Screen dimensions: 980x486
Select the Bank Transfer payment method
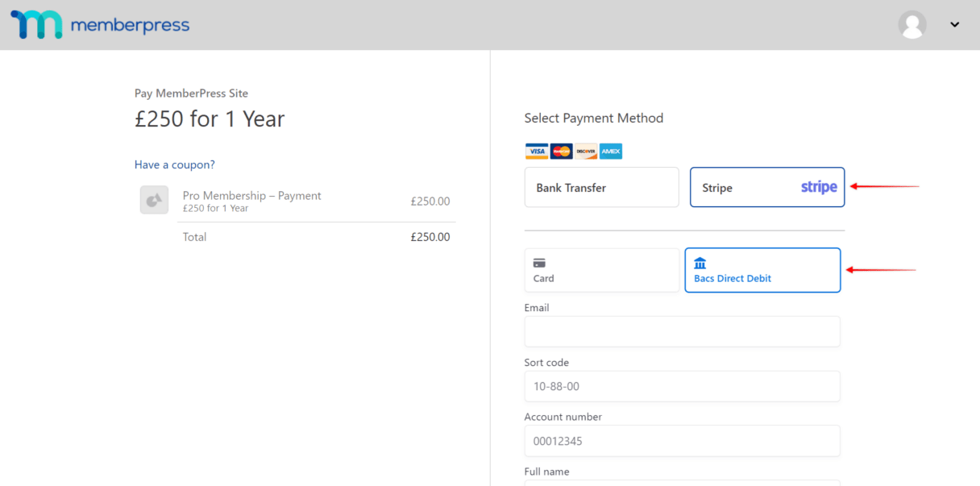(x=602, y=187)
